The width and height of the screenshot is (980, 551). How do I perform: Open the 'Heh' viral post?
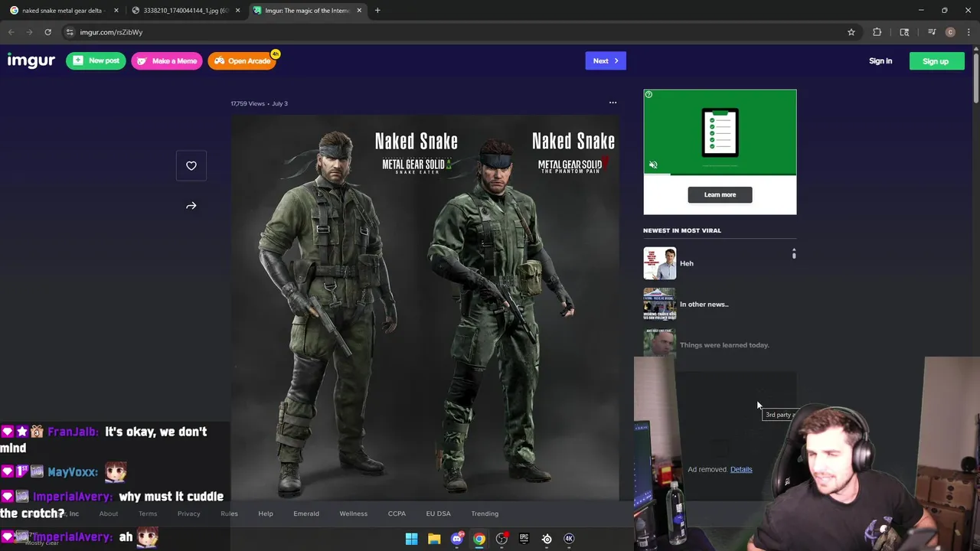click(687, 263)
